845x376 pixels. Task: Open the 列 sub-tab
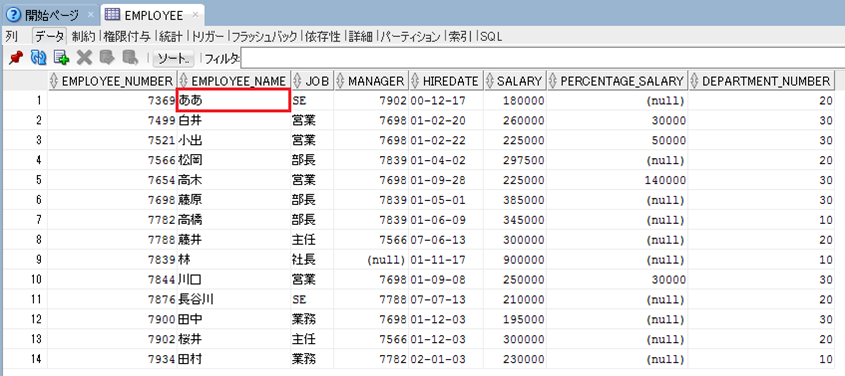tap(11, 37)
